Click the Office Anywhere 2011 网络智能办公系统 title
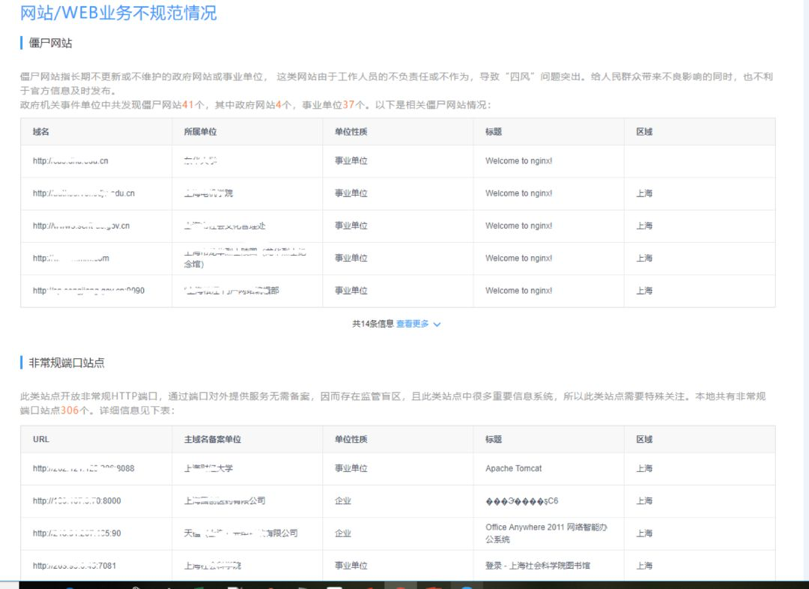Image resolution: width=809 pixels, height=589 pixels. 546,533
